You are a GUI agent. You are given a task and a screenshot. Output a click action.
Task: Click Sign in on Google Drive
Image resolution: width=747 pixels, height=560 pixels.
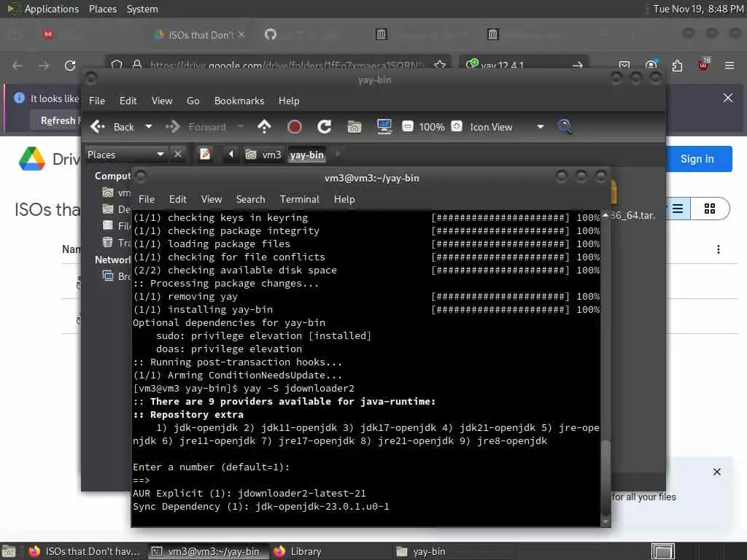click(x=697, y=158)
